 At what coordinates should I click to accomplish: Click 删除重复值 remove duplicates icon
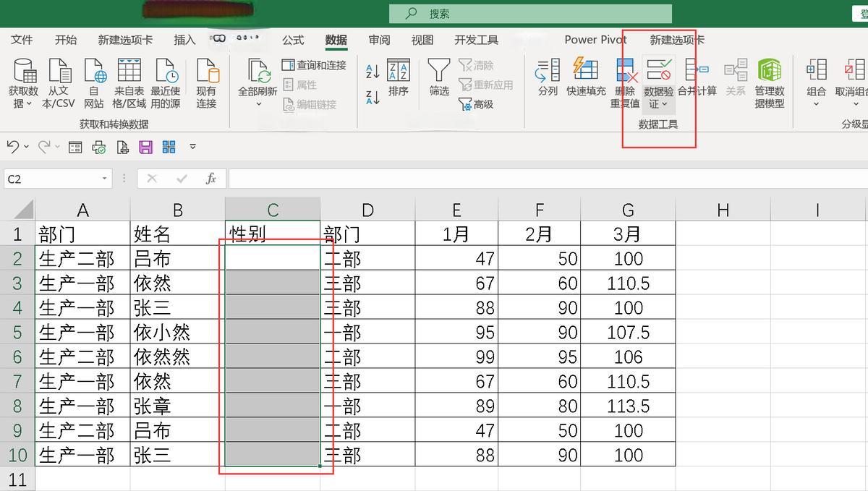(625, 71)
